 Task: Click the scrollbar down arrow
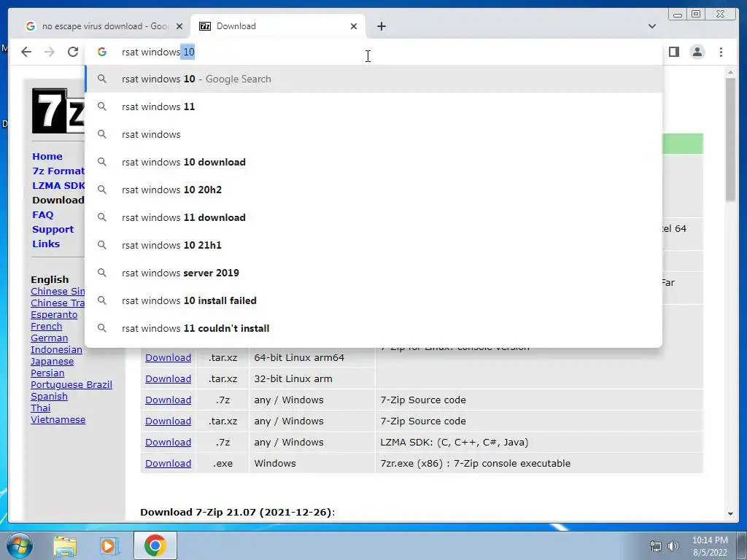tap(730, 514)
